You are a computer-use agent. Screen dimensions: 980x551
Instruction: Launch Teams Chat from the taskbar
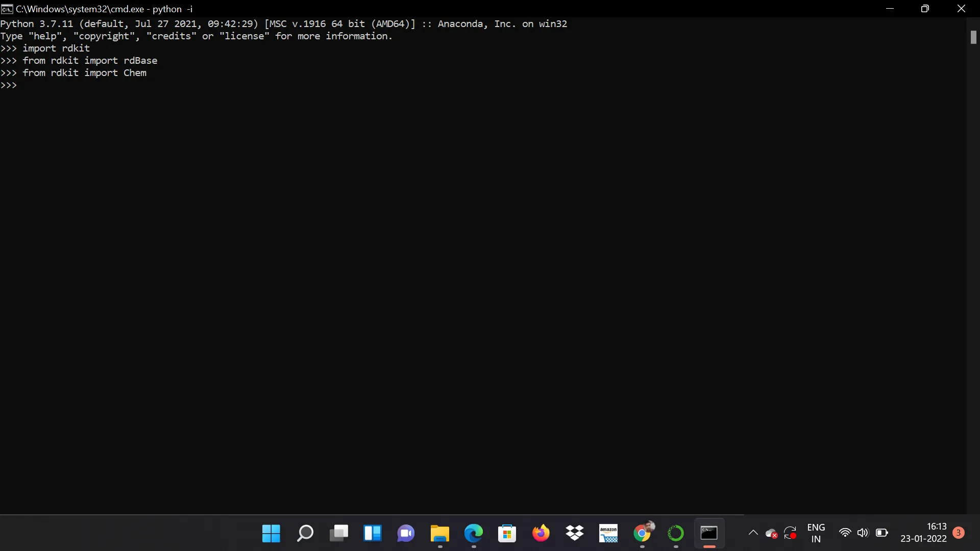[406, 534]
